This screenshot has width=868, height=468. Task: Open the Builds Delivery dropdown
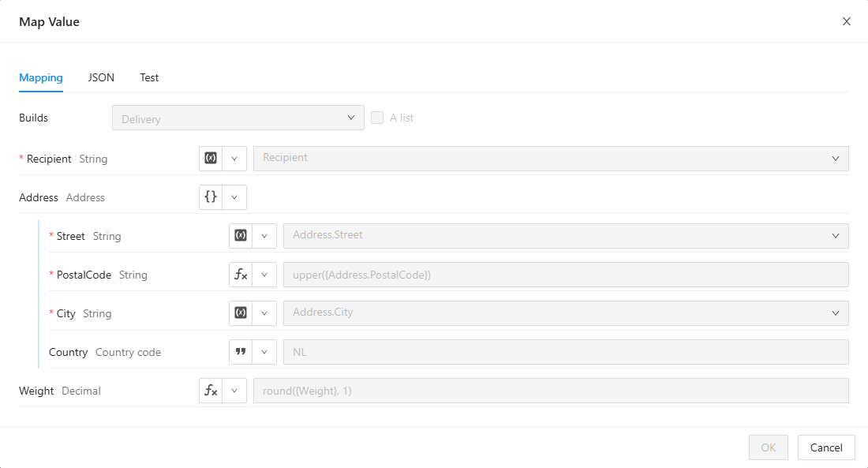pos(238,118)
